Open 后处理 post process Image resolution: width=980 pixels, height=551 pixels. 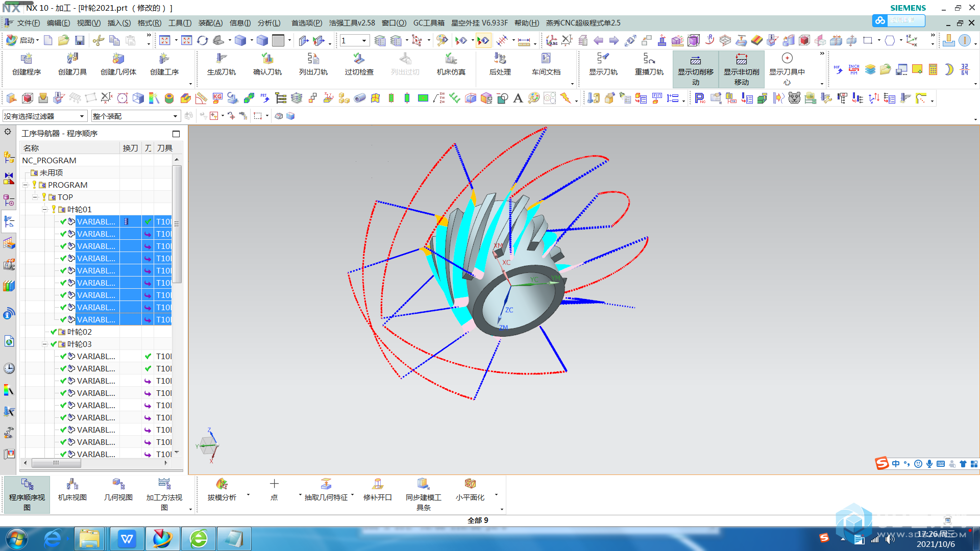coord(500,64)
